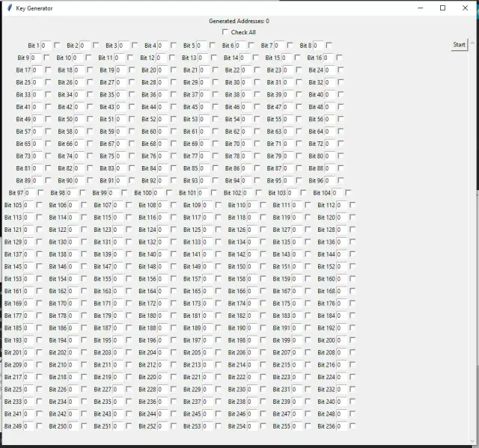The width and height of the screenshot is (479, 448).
Task: Click the scrollbar down arrow
Action: coord(472,441)
